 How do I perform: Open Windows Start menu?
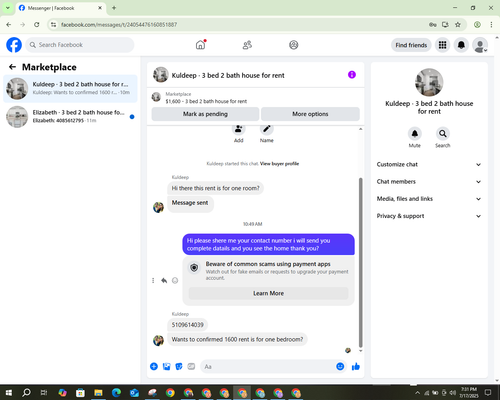point(9,393)
